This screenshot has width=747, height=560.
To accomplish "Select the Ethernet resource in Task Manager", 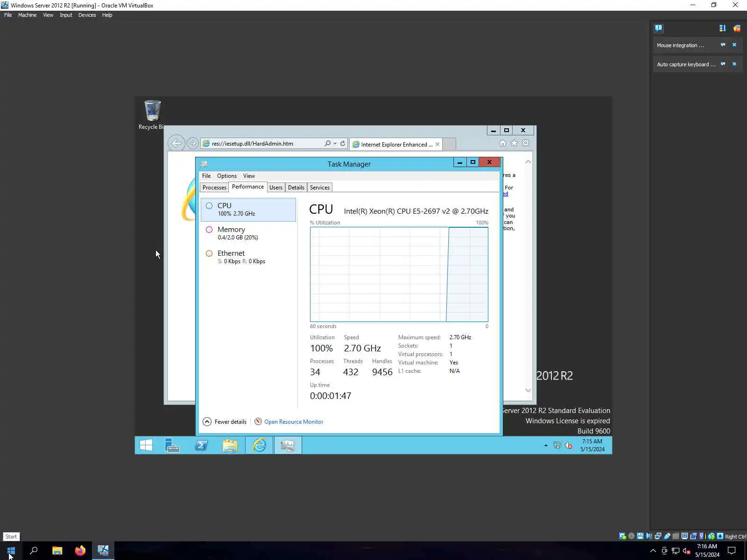I will point(248,257).
